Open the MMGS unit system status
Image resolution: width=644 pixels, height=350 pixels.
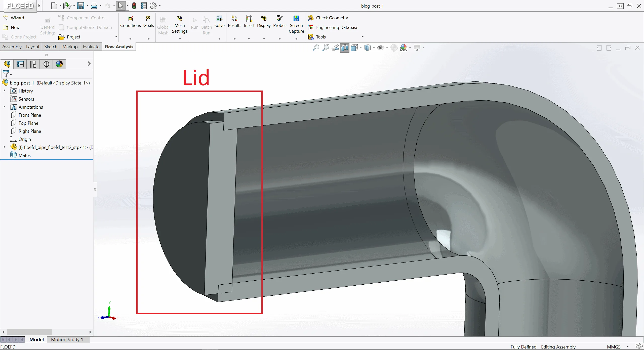coord(614,347)
